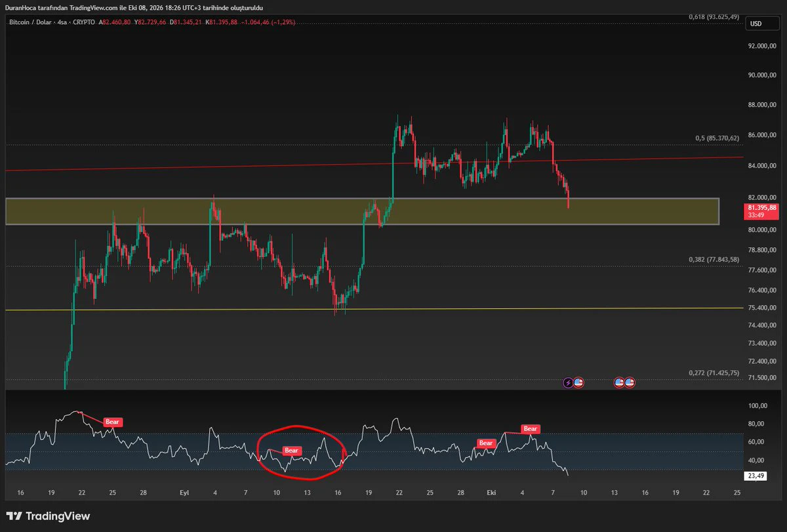
Task: Click the TradingView logo
Action: (48, 516)
